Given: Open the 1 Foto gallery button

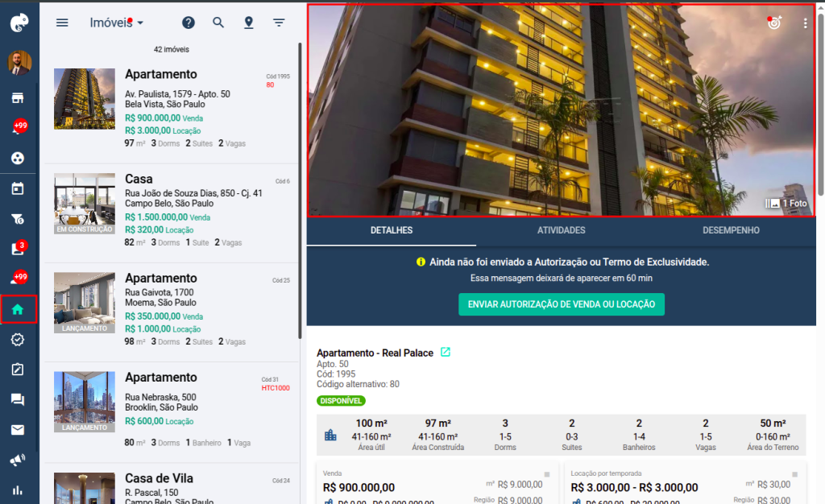Looking at the screenshot, I should pos(786,204).
